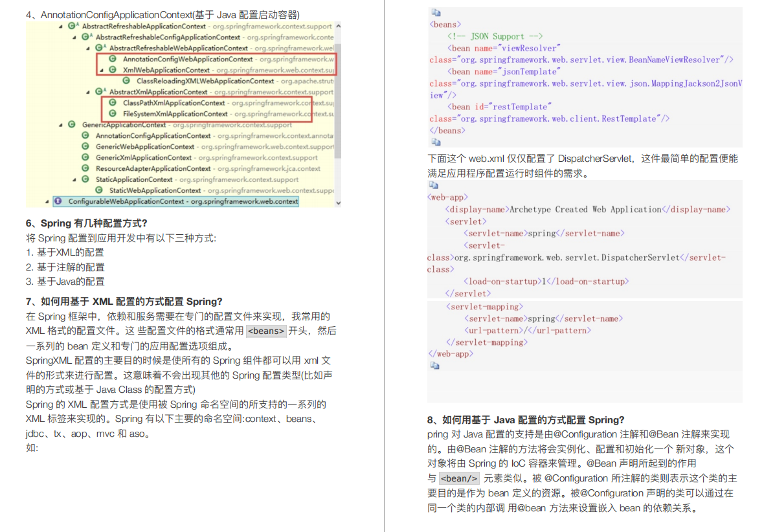775x532 pixels.
Task: Click the highlighted inline code '<beans>'
Action: (266, 331)
